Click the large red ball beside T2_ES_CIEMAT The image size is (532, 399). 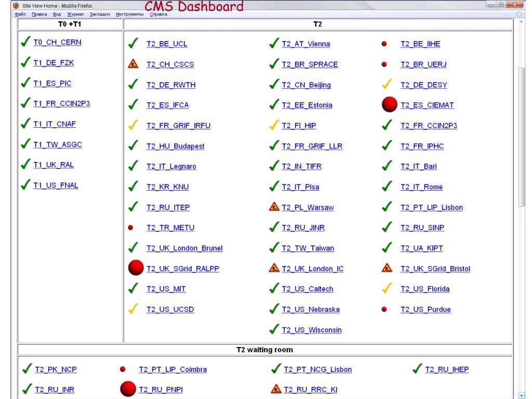tap(389, 104)
